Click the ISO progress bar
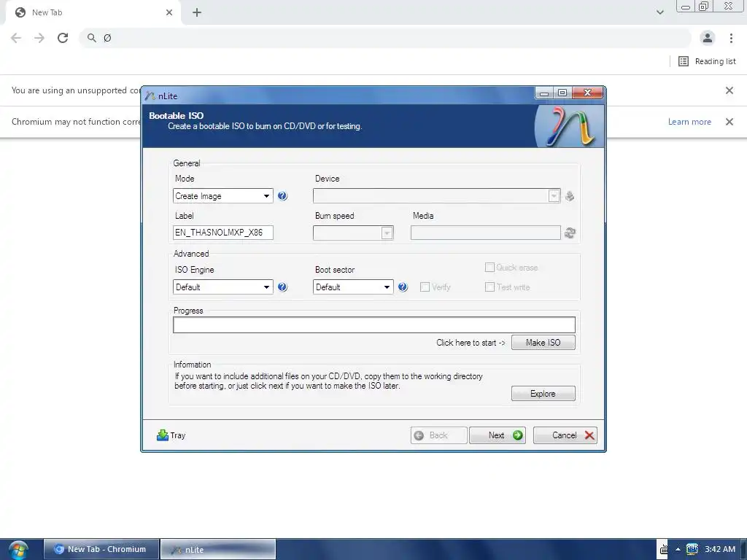747x560 pixels. click(374, 324)
